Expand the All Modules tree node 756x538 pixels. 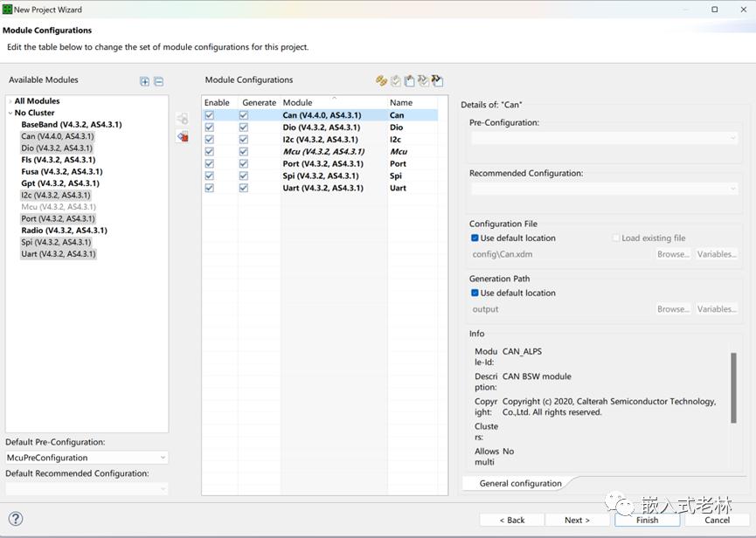[x=10, y=101]
